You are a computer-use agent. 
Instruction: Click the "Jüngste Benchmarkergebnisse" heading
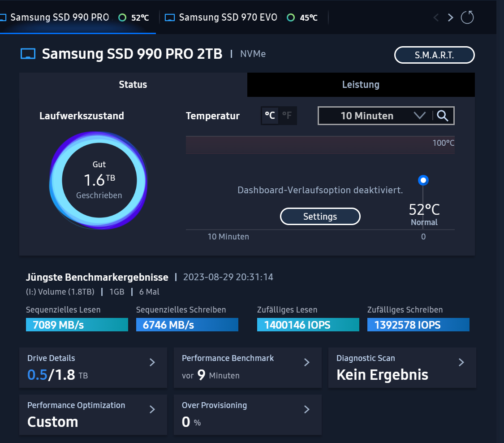97,277
